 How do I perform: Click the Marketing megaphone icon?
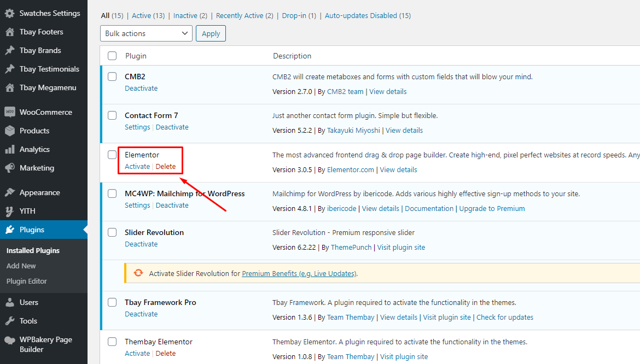click(x=10, y=168)
